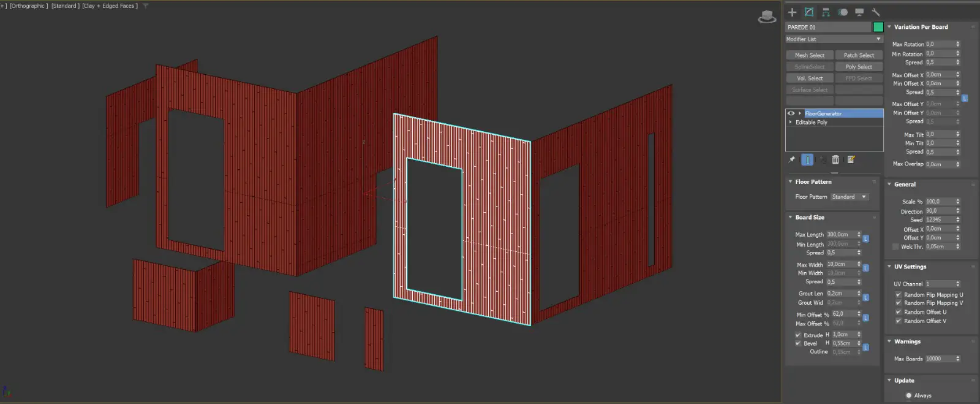This screenshot has height=404, width=980.
Task: Uncheck Random Flip Mapping U
Action: click(899, 295)
